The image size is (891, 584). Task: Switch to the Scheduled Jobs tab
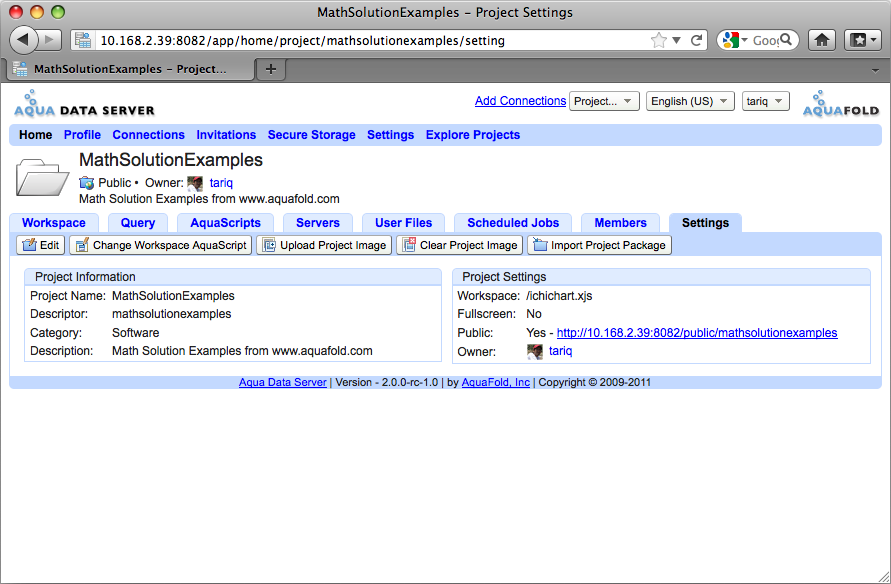(x=513, y=223)
